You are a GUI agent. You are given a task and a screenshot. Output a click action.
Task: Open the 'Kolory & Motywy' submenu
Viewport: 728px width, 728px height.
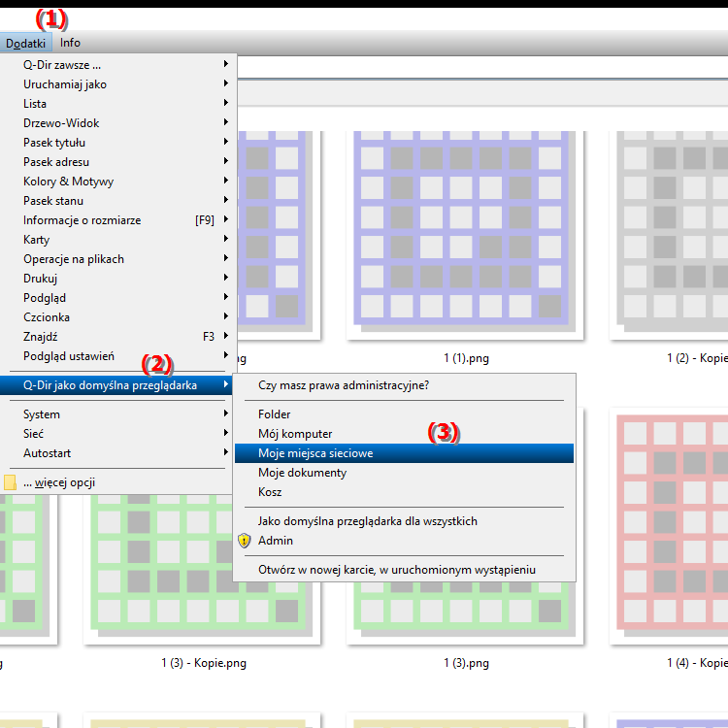tap(117, 182)
